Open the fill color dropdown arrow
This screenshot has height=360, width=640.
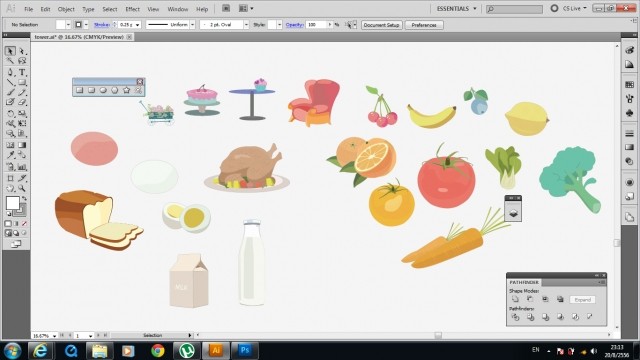pos(68,25)
